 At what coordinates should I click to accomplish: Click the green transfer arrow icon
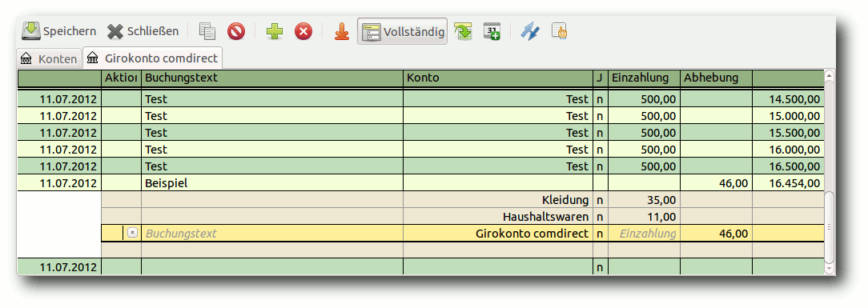pos(463,31)
